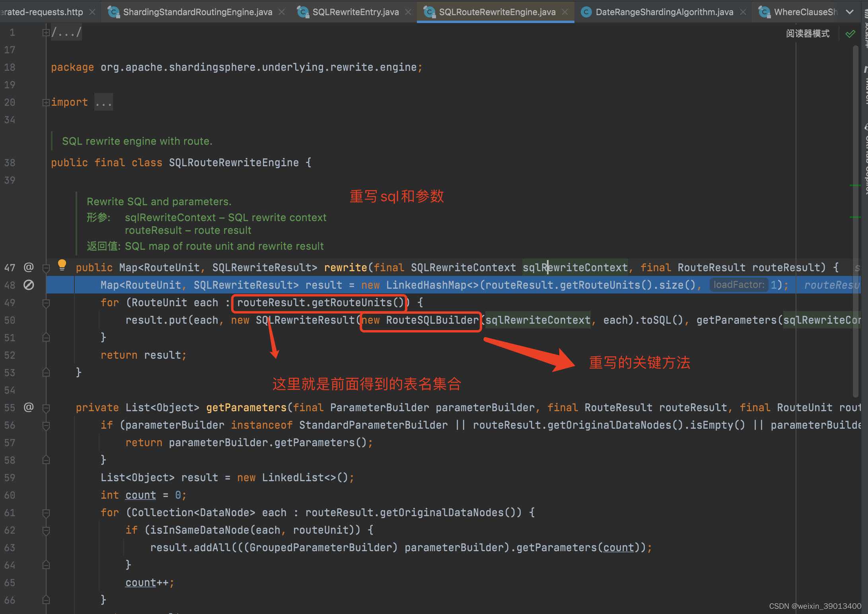Click the SQLRewriteEntry.java file icon
The image size is (868, 614).
[303, 12]
